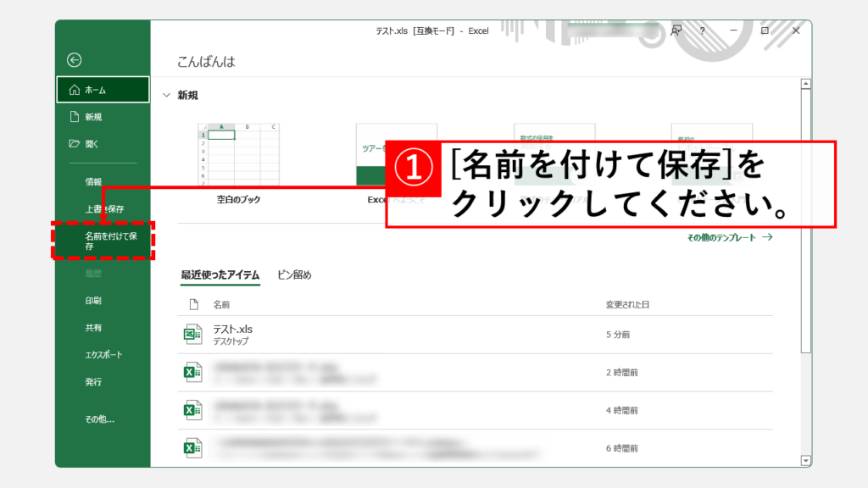Open エクスポート in the sidebar
868x488 pixels.
(103, 355)
